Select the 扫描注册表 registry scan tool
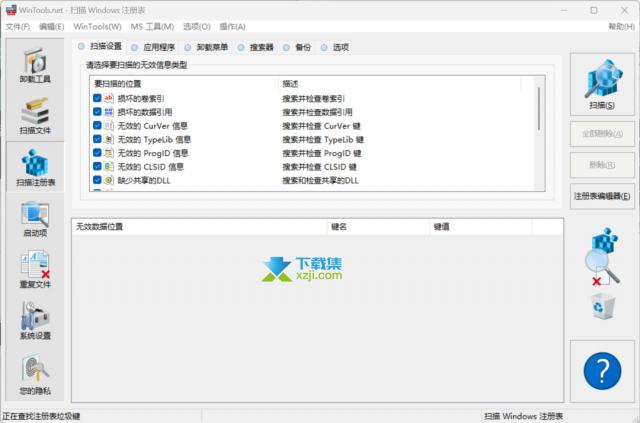This screenshot has width=640, height=423. tap(35, 168)
